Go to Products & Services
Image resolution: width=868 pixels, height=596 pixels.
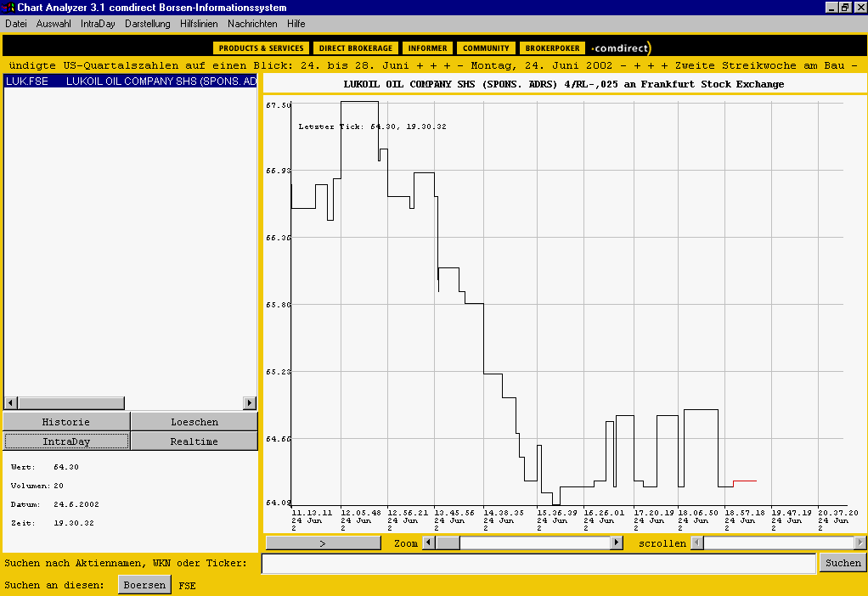click(x=262, y=48)
